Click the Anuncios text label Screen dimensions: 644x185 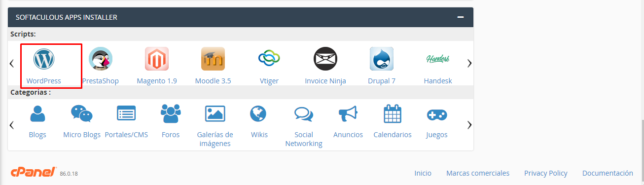click(348, 135)
